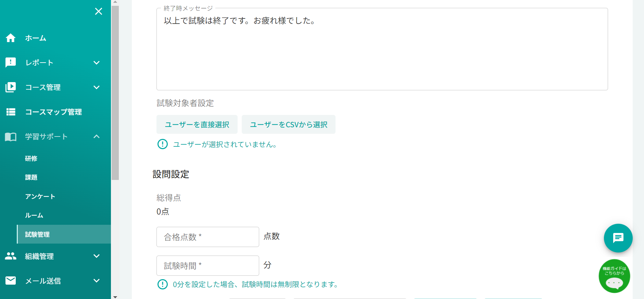Go to ホーム in sidebar
Image resolution: width=644 pixels, height=299 pixels.
pos(36,38)
